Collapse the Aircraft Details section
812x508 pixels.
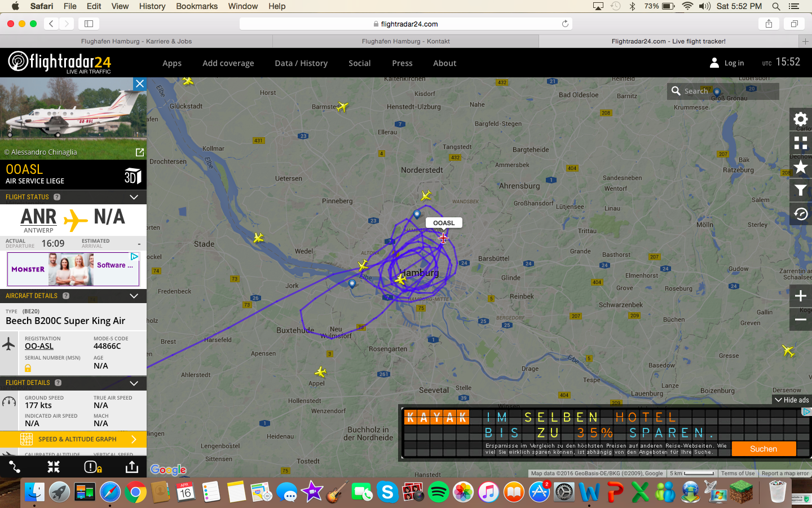(x=134, y=296)
